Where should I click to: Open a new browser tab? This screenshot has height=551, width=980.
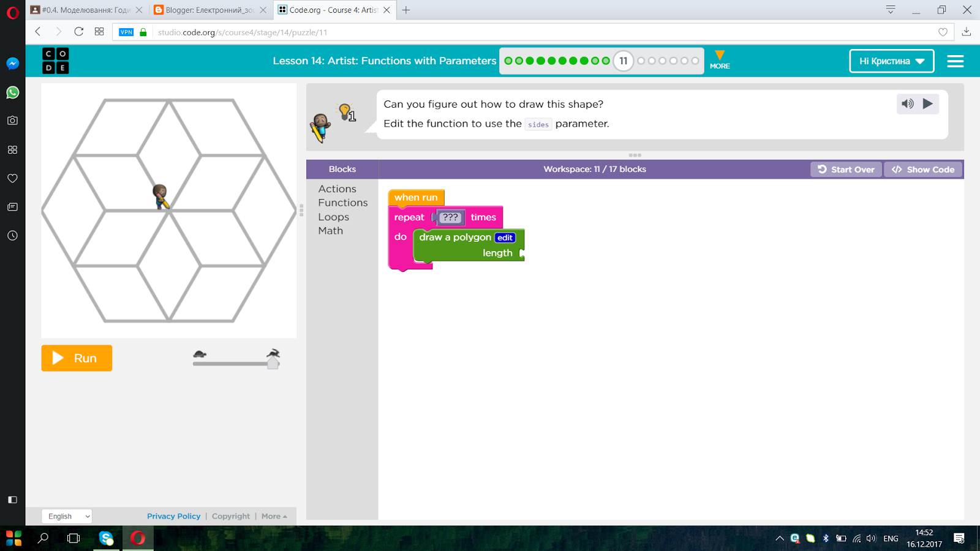tap(406, 10)
